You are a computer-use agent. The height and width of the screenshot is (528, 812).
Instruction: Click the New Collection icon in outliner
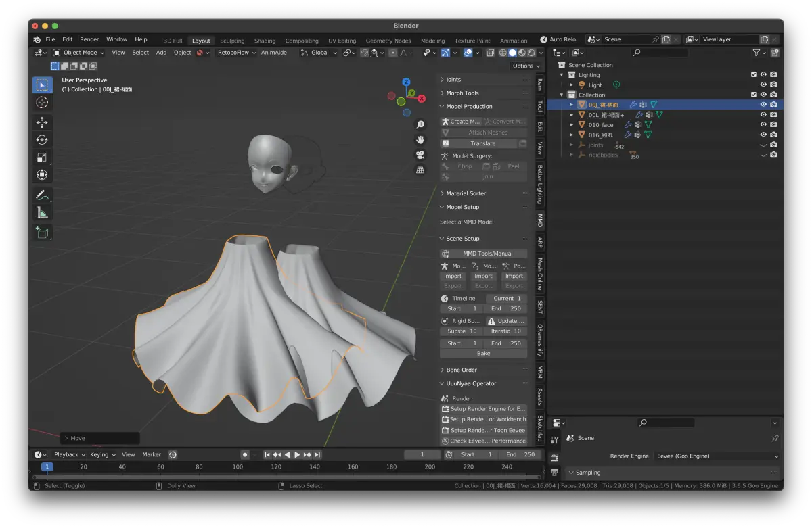pos(775,53)
